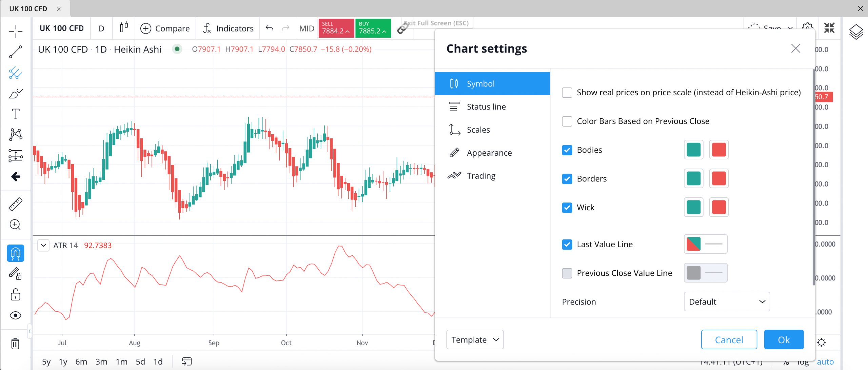Collapse the left drawing toolbar handle
The height and width of the screenshot is (370, 868).
pos(29,331)
